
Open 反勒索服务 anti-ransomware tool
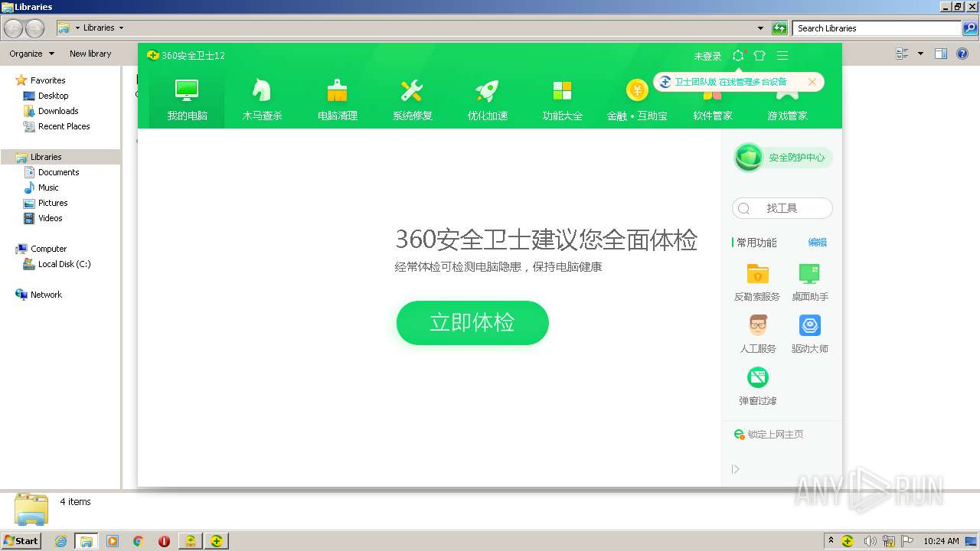(757, 282)
